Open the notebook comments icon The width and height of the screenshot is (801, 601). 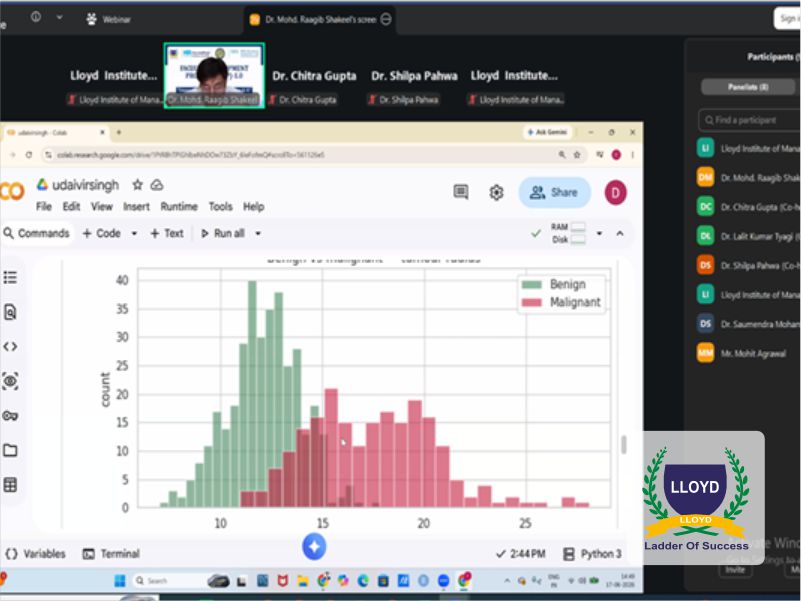pos(461,192)
